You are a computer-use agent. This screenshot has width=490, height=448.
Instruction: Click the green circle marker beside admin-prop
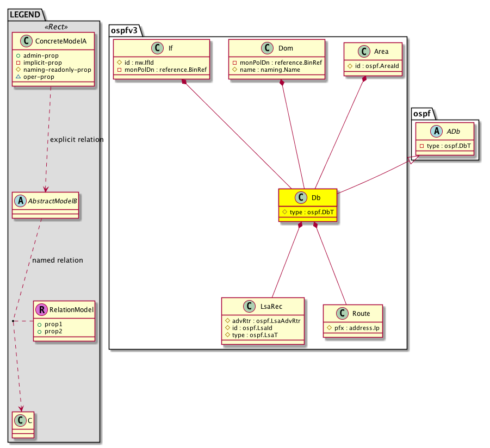pos(18,55)
